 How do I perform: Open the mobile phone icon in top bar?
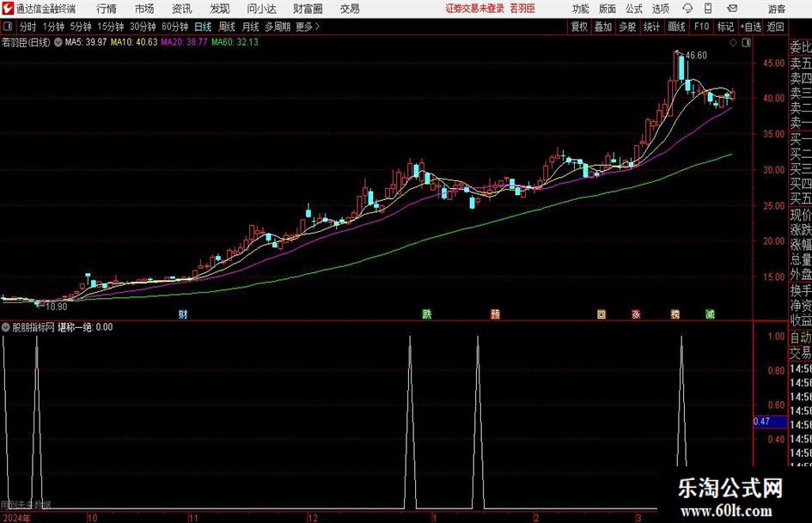point(708,9)
